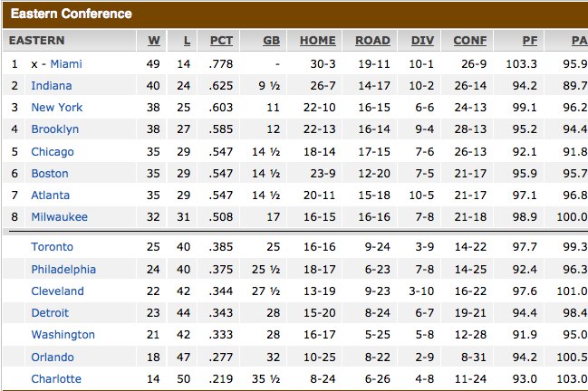Open the Washington team link
Screen dimensions: 588x391
[63, 335]
